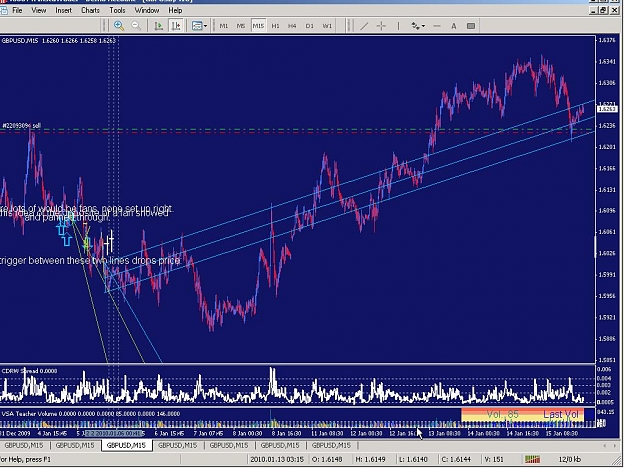Click the O: 1.6148 status value
This screenshot has height=469, width=625.
click(327, 459)
